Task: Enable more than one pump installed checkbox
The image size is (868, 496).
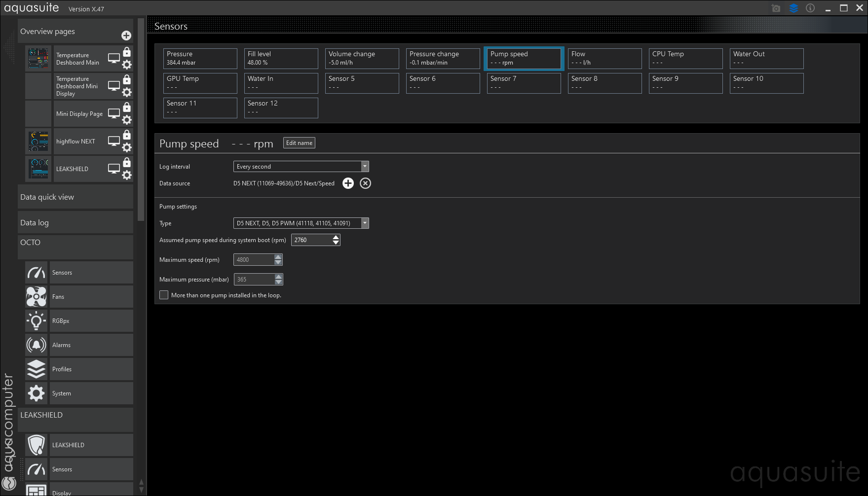Action: click(x=164, y=295)
